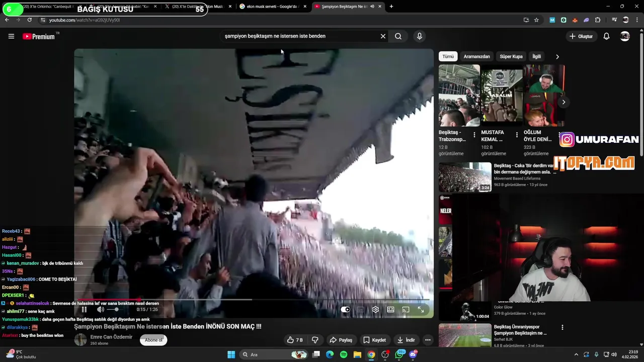
Task: Share the video with Paylaş
Action: coord(341,340)
